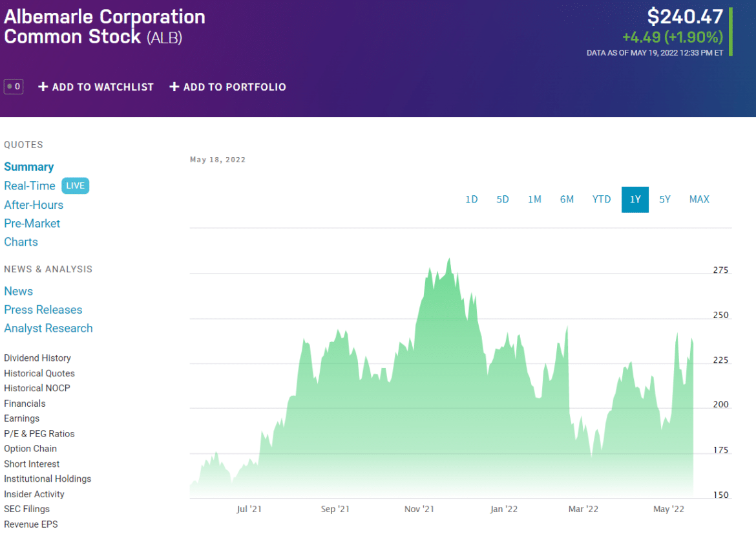Open the News section

[x=18, y=292]
